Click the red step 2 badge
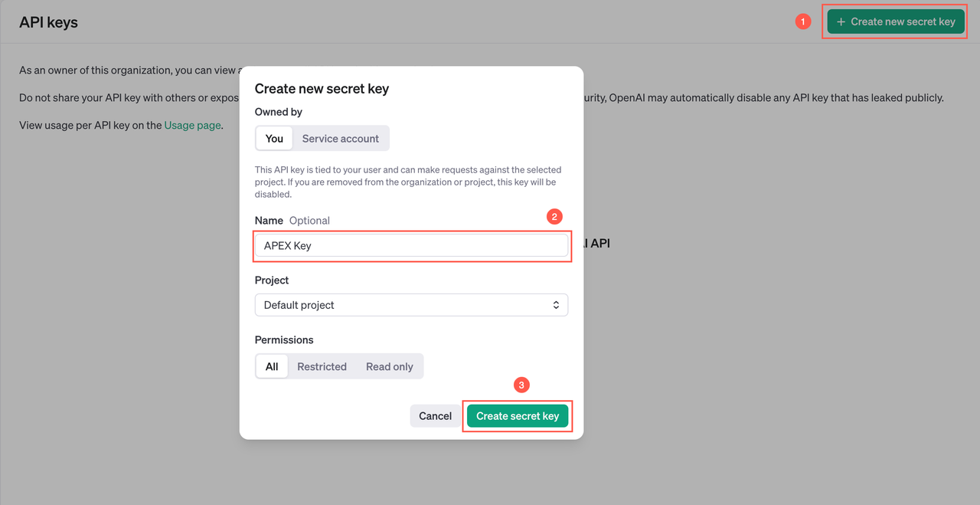The image size is (980, 505). click(x=555, y=217)
